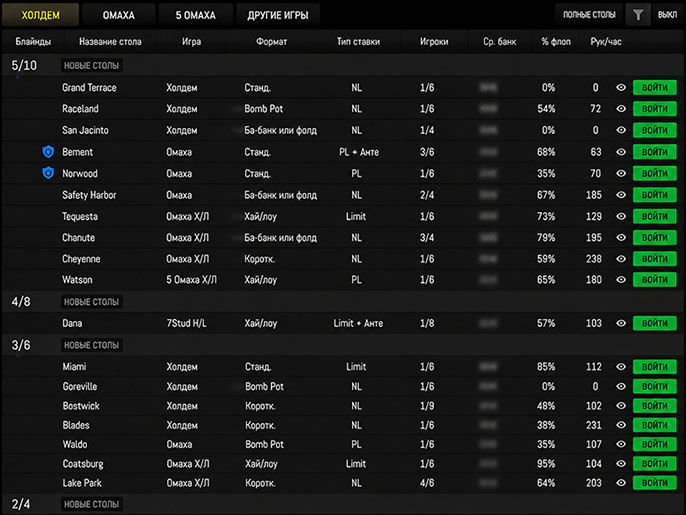Join the Cheyenne table with ВОЙТИ
Image resolution: width=686 pixels, height=515 pixels.
[654, 259]
